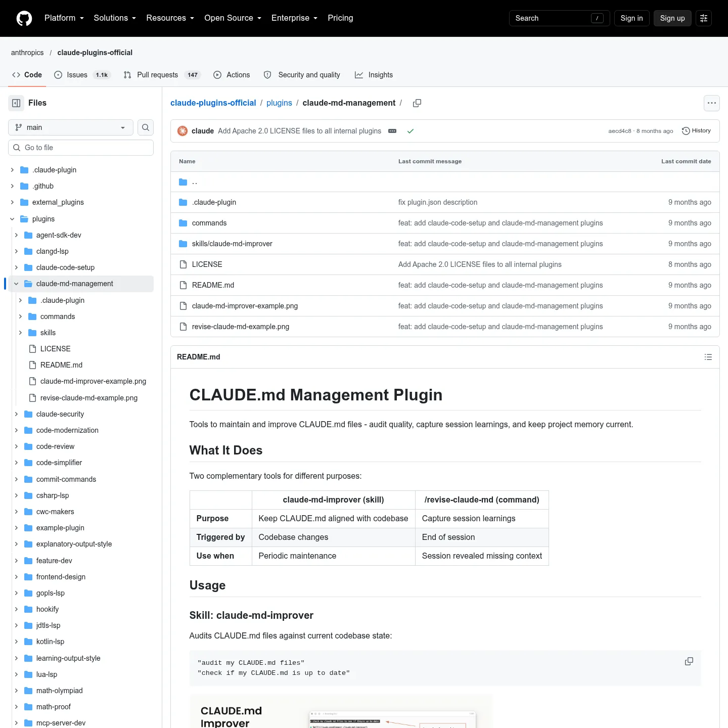Select LICENSE in sidebar tree
Screen dimensions: 728x728
[x=56, y=349]
